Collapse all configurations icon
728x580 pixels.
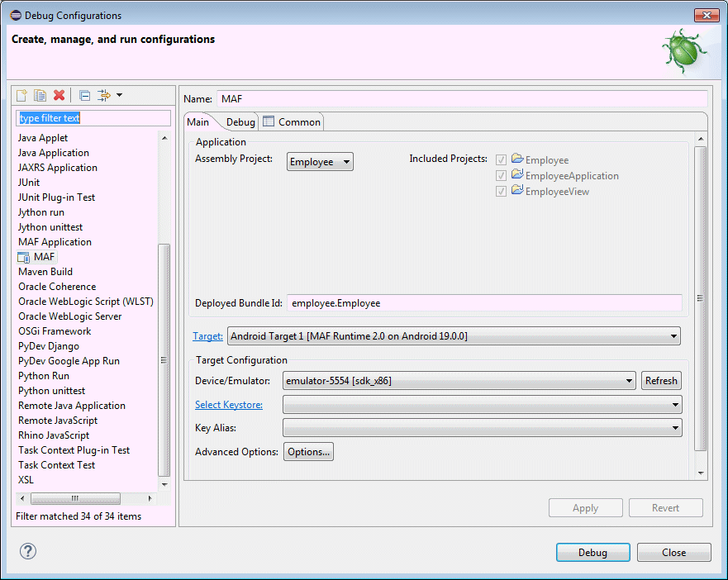(x=84, y=96)
